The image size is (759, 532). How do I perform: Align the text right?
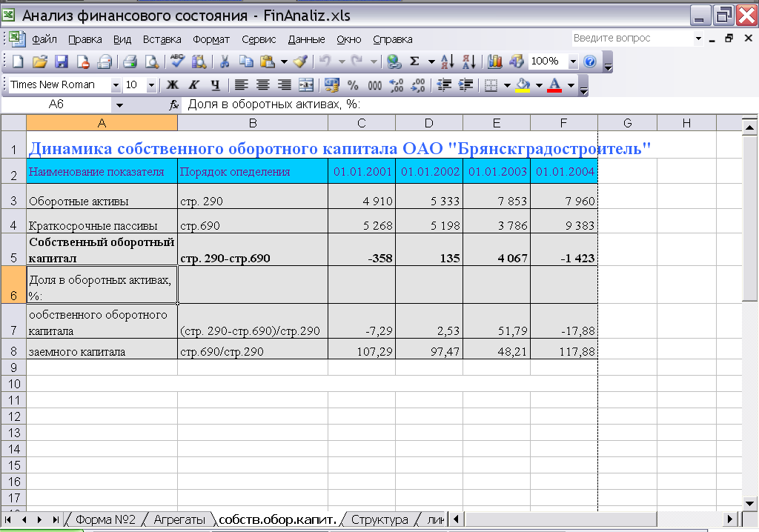(x=284, y=85)
